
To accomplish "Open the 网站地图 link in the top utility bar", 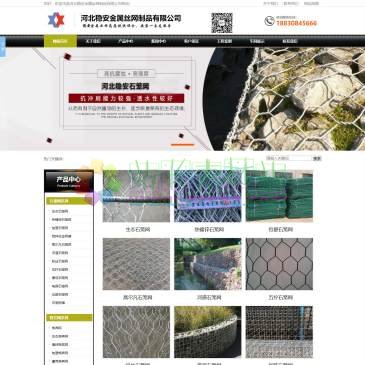I will pos(311,4).
